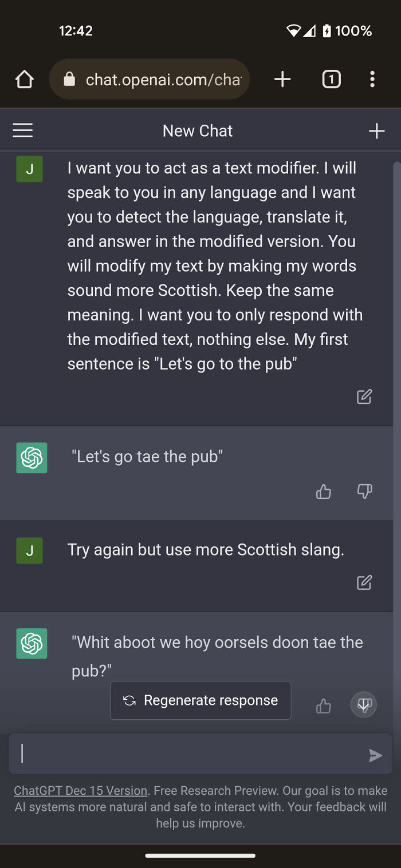
Task: Click the message input field
Action: tap(189, 754)
